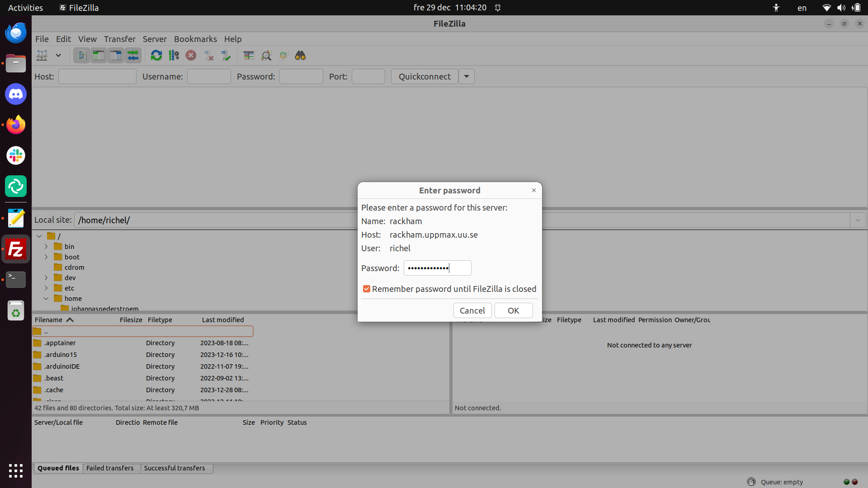
Task: Expand the etc folder node
Action: point(46,288)
